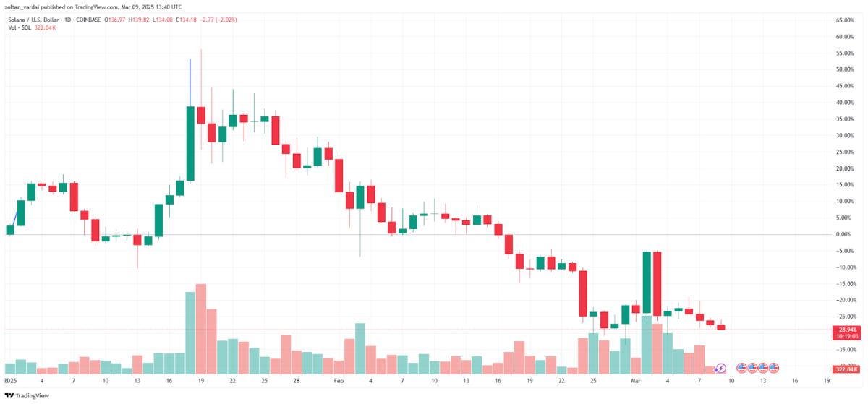Open the second US flag economic event
The width and height of the screenshot is (868, 404).
point(752,368)
